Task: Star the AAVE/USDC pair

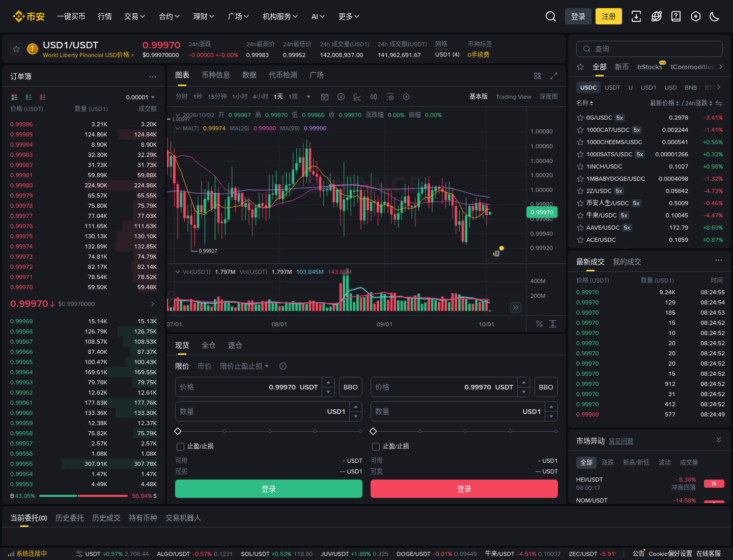Action: click(x=580, y=228)
